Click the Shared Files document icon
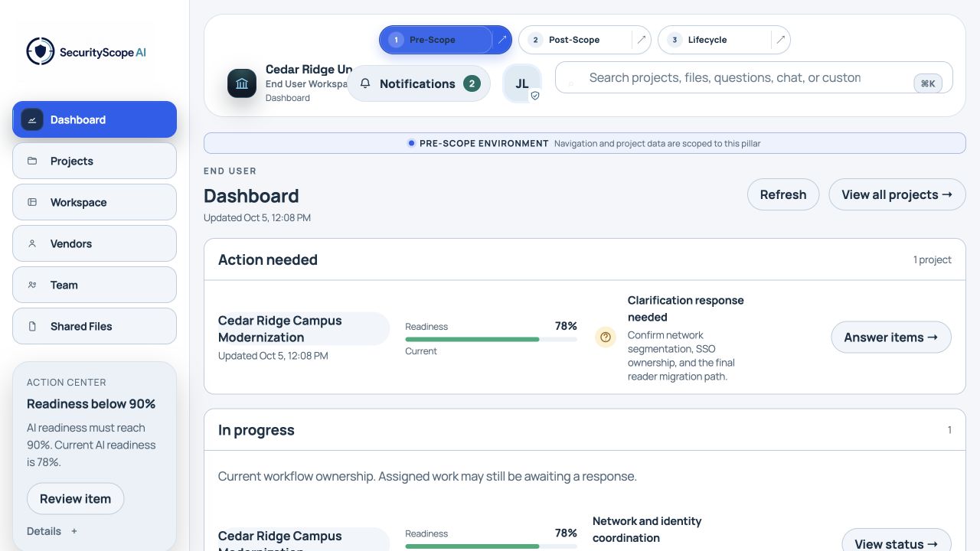Viewport: 980px width, 551px height. pos(32,326)
